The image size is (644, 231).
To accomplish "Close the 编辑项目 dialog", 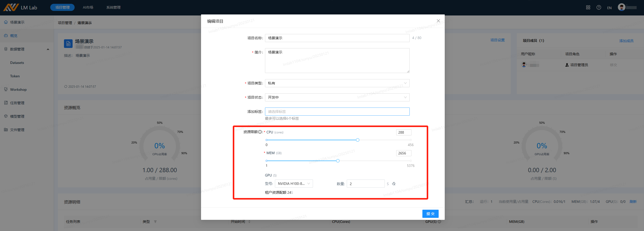I will coord(438,21).
